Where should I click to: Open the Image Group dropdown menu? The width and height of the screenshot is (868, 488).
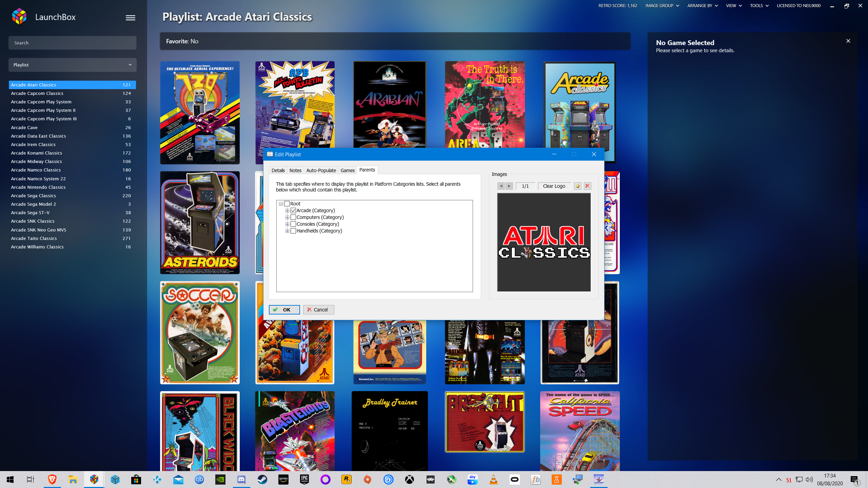pyautogui.click(x=662, y=6)
